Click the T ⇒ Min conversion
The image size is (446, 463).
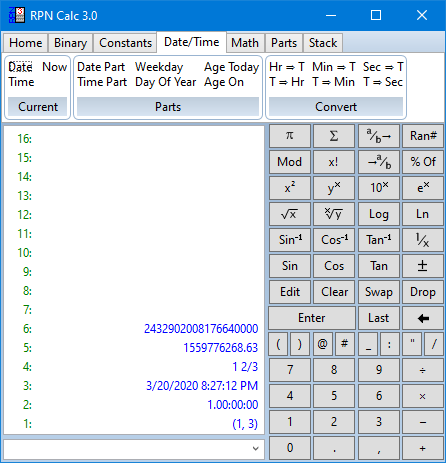(333, 82)
